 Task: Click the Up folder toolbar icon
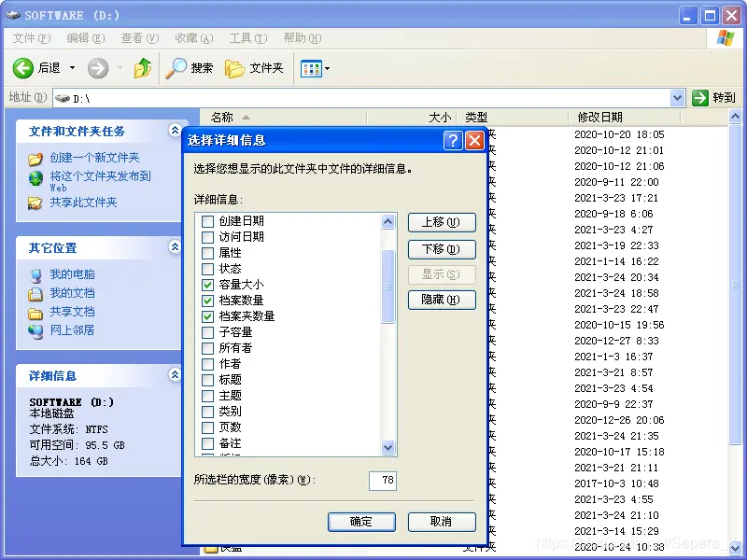pyautogui.click(x=142, y=68)
